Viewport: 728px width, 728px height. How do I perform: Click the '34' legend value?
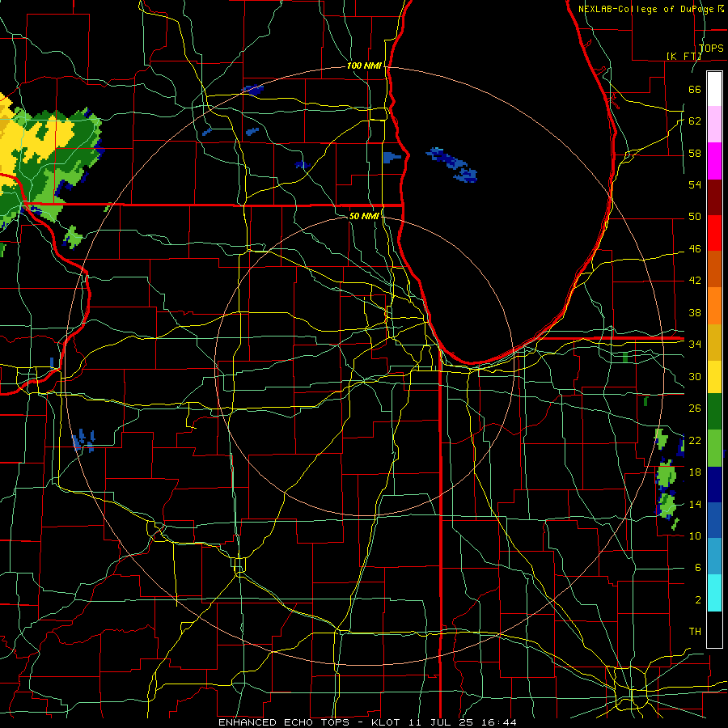click(695, 345)
